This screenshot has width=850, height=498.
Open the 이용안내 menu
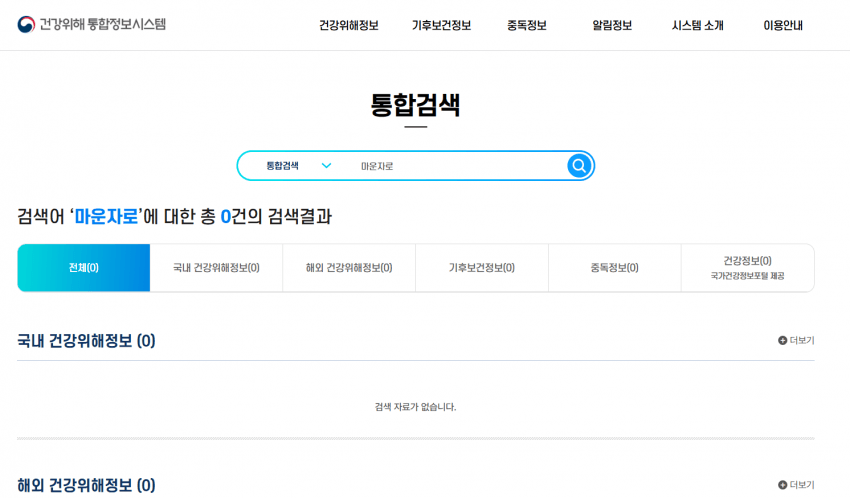pyautogui.click(x=783, y=25)
